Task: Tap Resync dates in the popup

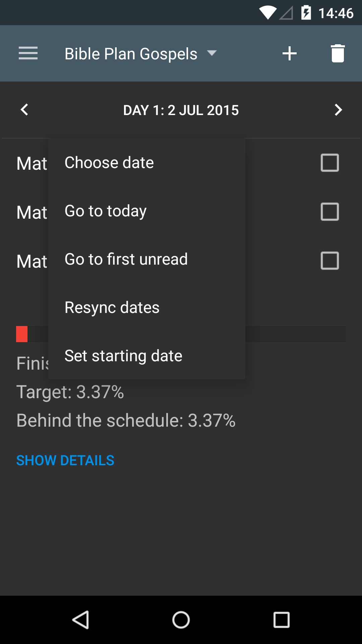Action: pos(112,308)
